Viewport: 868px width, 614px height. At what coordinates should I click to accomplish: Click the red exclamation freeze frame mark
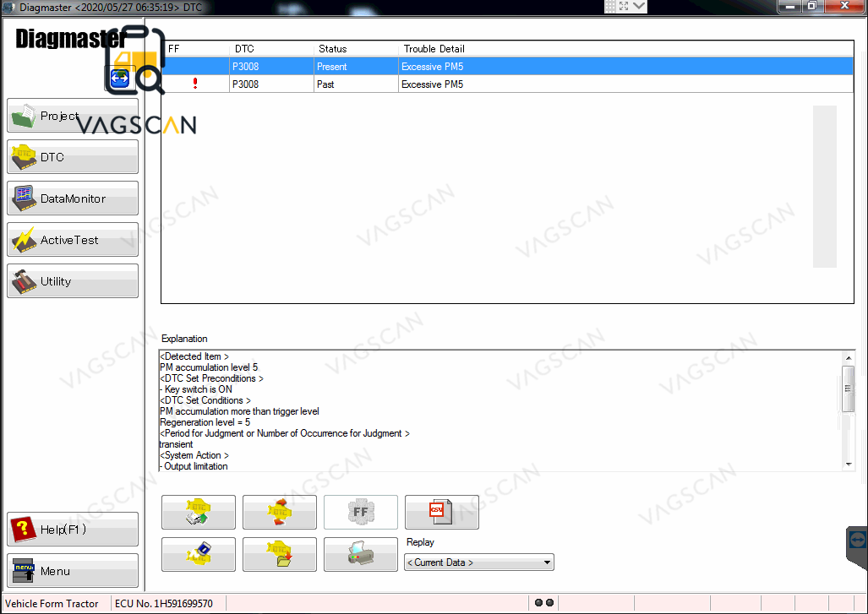point(195,84)
